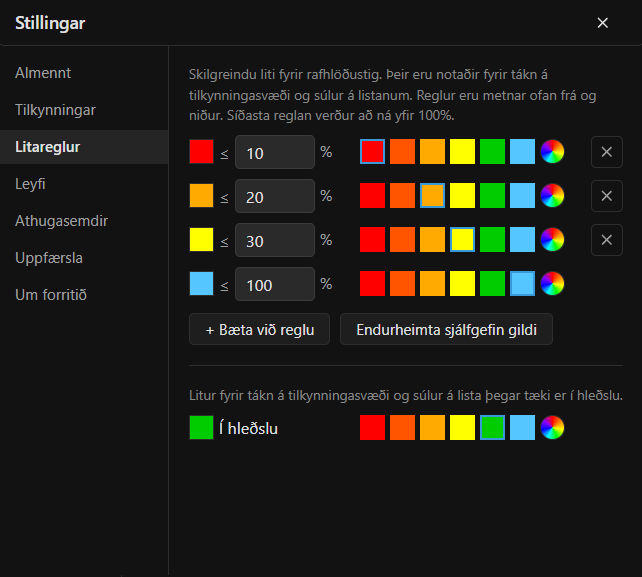
Task: Select light blue swatch for 20% rule
Action: coord(522,196)
